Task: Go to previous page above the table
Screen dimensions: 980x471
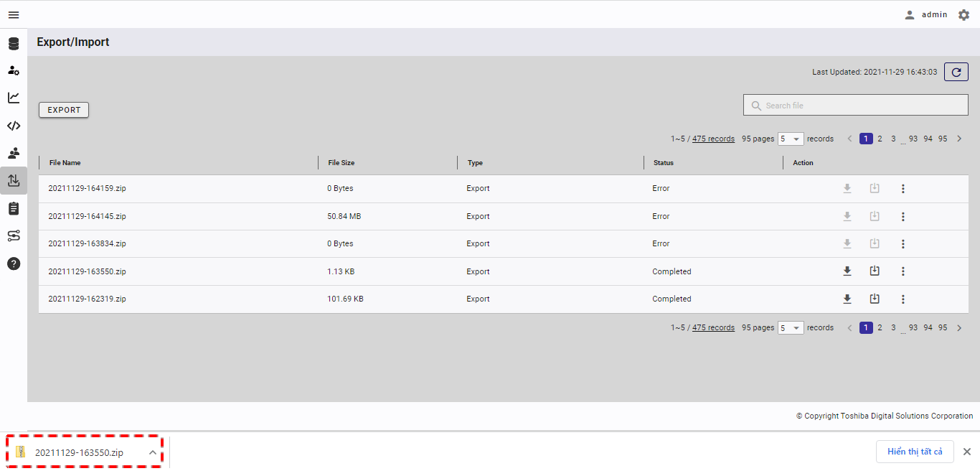Action: 850,139
